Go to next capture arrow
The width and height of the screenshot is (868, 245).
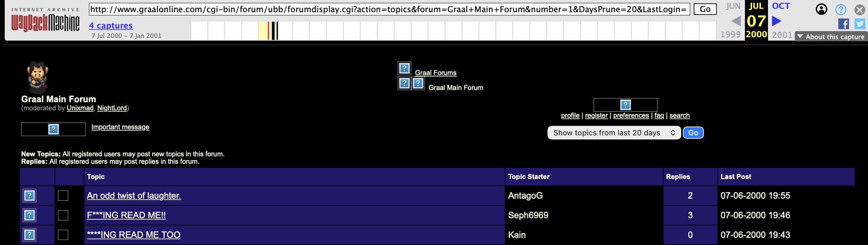click(776, 21)
